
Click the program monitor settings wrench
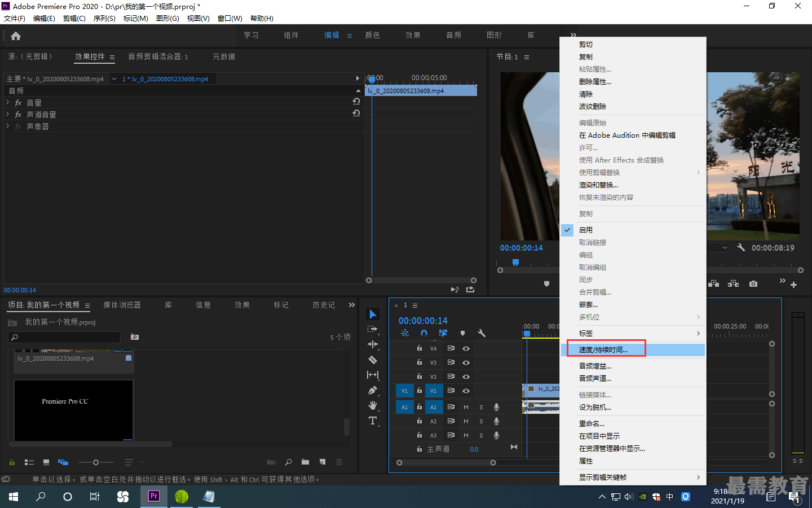741,248
